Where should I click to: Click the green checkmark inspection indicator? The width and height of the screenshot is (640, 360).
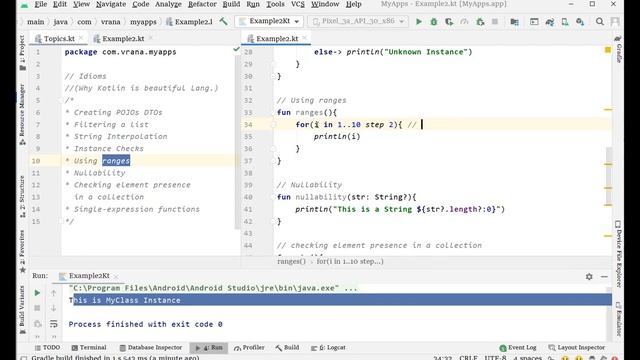(236, 49)
